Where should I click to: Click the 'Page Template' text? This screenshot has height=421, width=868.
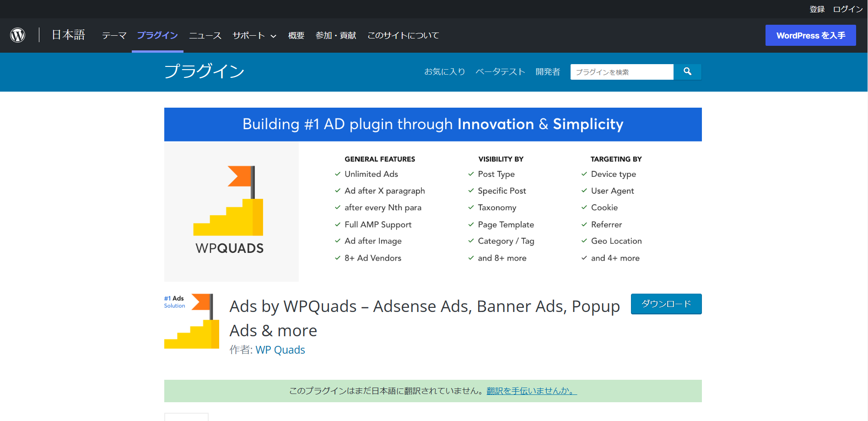[506, 224]
